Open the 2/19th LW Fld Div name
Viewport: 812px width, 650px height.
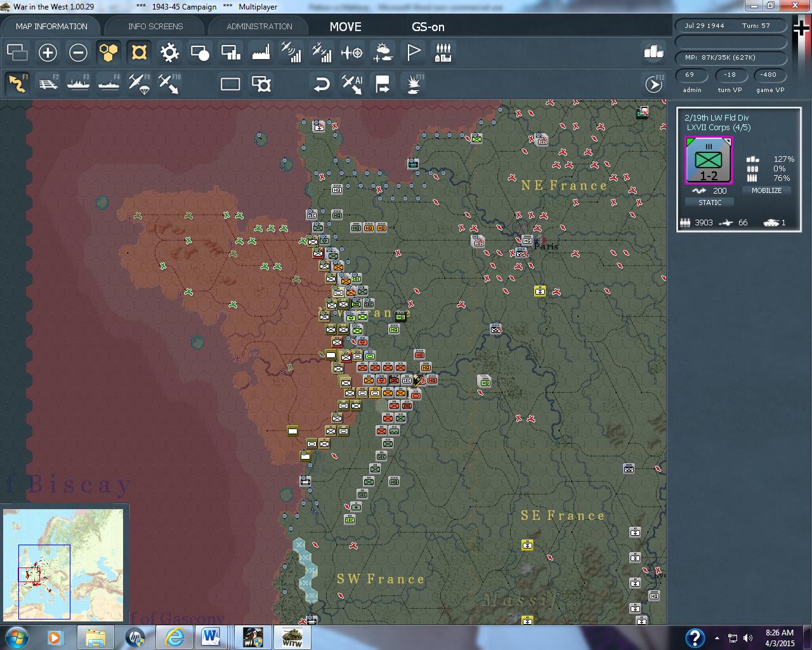click(x=717, y=117)
